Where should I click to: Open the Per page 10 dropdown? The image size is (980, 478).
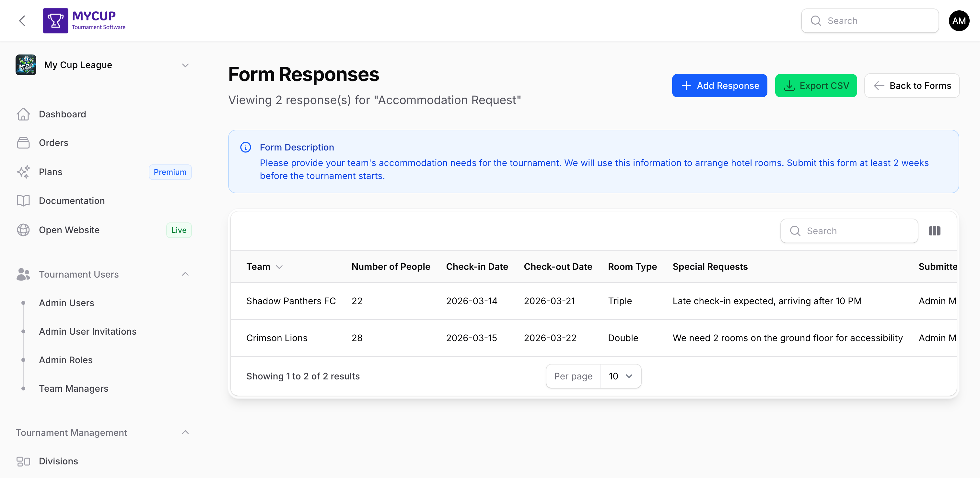tap(620, 376)
